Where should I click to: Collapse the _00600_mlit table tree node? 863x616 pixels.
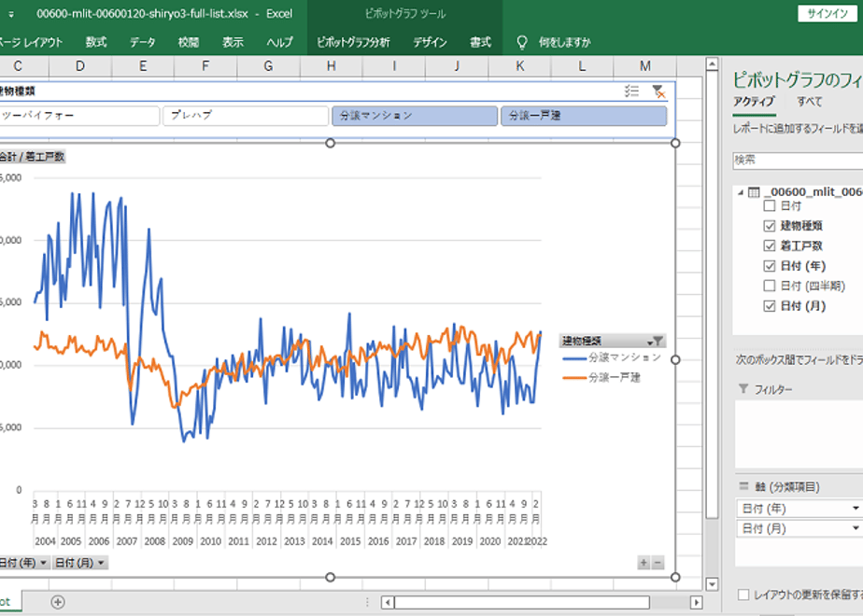coord(741,192)
